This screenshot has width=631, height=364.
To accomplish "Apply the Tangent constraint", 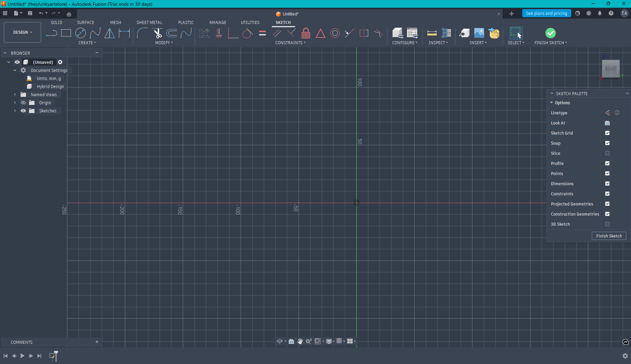I will [x=247, y=33].
